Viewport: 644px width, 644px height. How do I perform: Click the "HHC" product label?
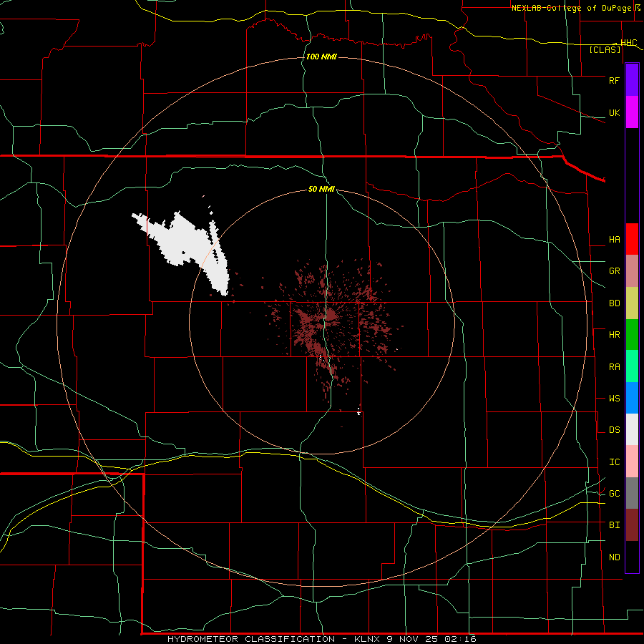tap(628, 43)
